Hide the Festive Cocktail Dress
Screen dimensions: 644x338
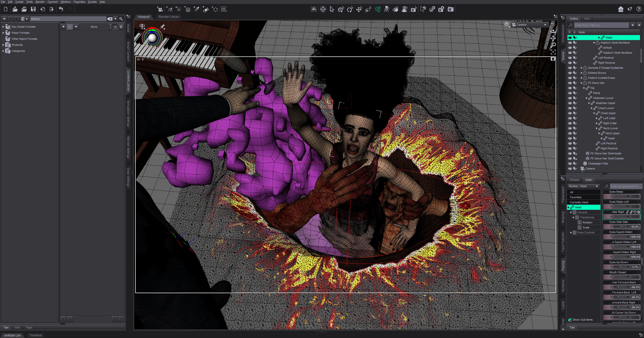click(x=570, y=78)
